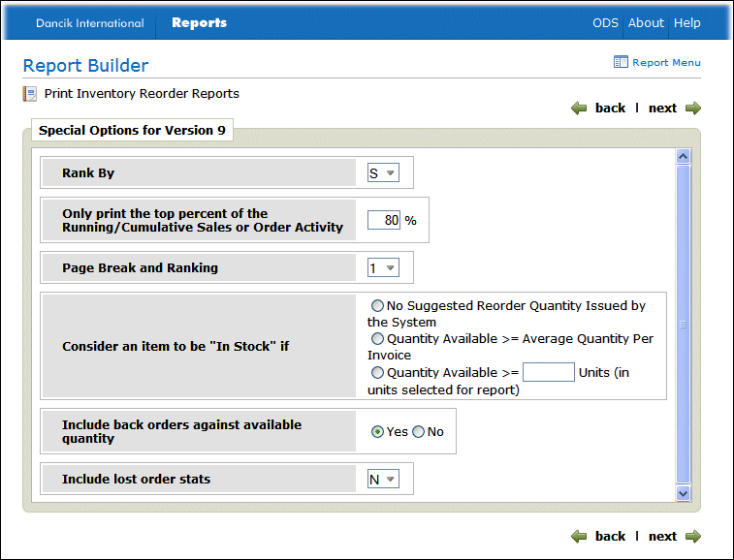Expand the Page Break and Ranking dropdown
The height and width of the screenshot is (560, 734).
tap(383, 268)
